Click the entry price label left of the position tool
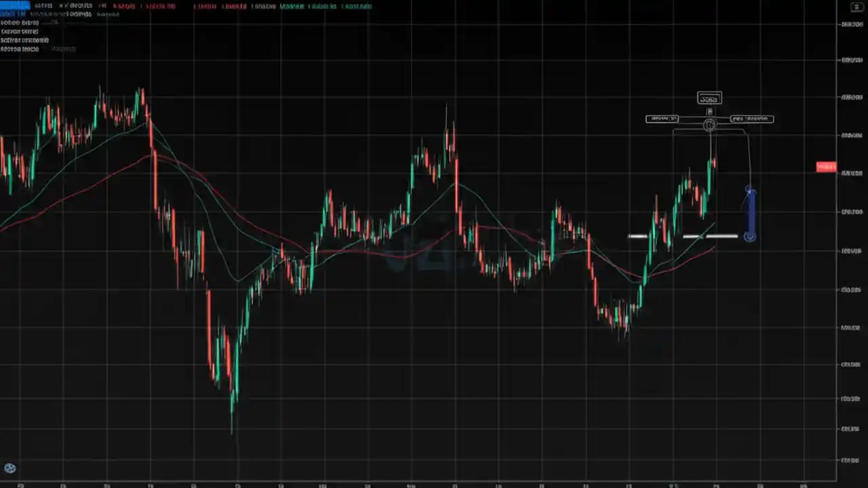 [x=663, y=119]
